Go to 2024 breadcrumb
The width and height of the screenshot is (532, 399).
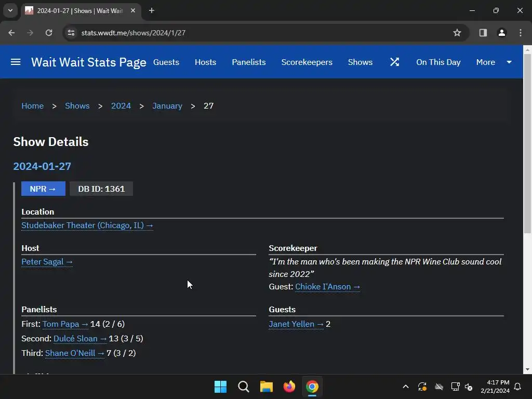point(121,106)
